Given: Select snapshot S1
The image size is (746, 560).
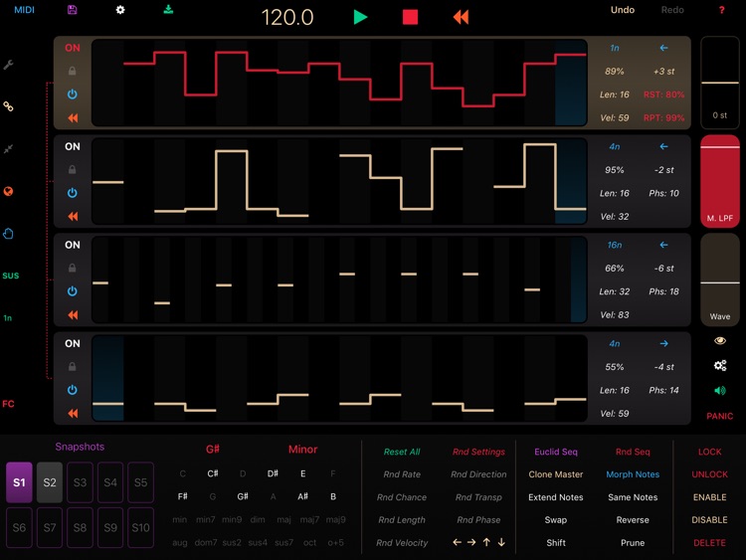Looking at the screenshot, I should click(x=19, y=482).
